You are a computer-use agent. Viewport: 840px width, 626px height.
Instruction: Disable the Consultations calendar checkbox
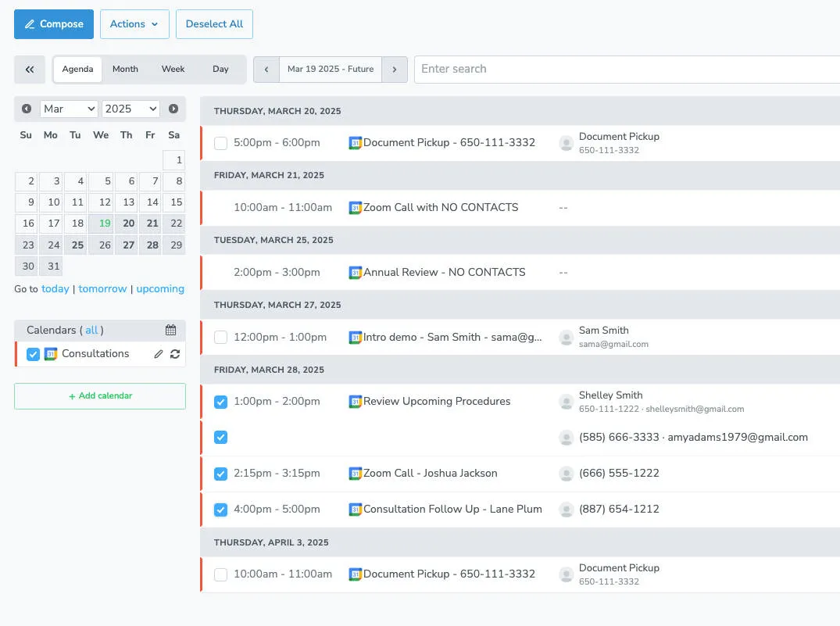(x=33, y=353)
